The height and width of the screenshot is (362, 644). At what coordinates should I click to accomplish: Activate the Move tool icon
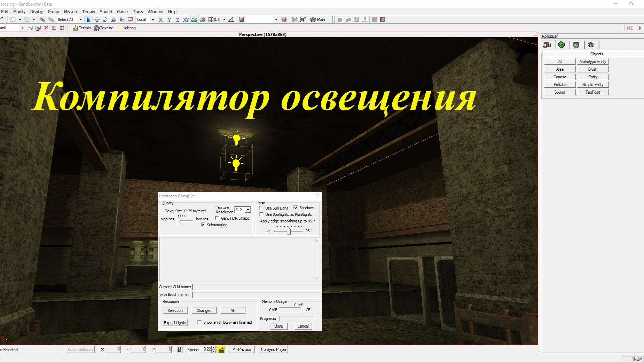click(97, 19)
